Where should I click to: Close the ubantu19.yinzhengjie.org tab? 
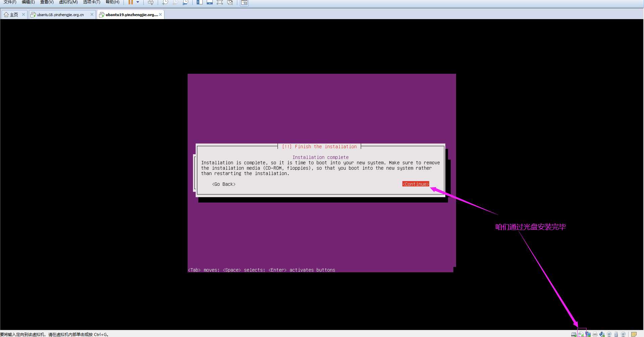click(160, 14)
